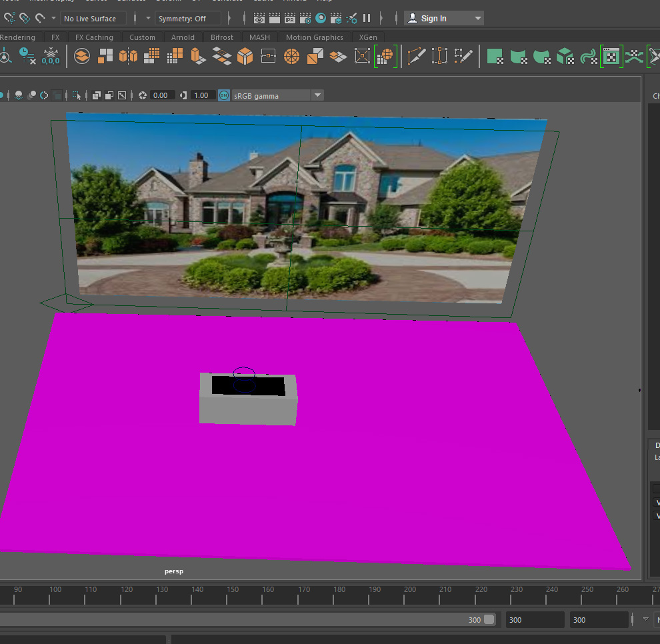660x644 pixels.
Task: Open the Sign In dropdown
Action: coord(478,18)
